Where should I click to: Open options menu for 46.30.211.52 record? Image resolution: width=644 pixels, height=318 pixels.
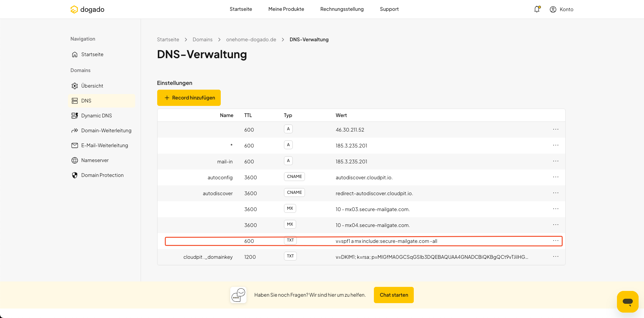point(556,129)
